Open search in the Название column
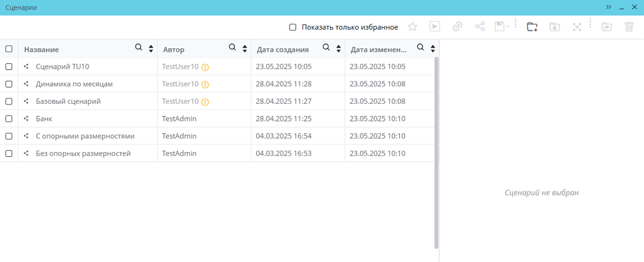This screenshot has height=262, width=644. (139, 48)
